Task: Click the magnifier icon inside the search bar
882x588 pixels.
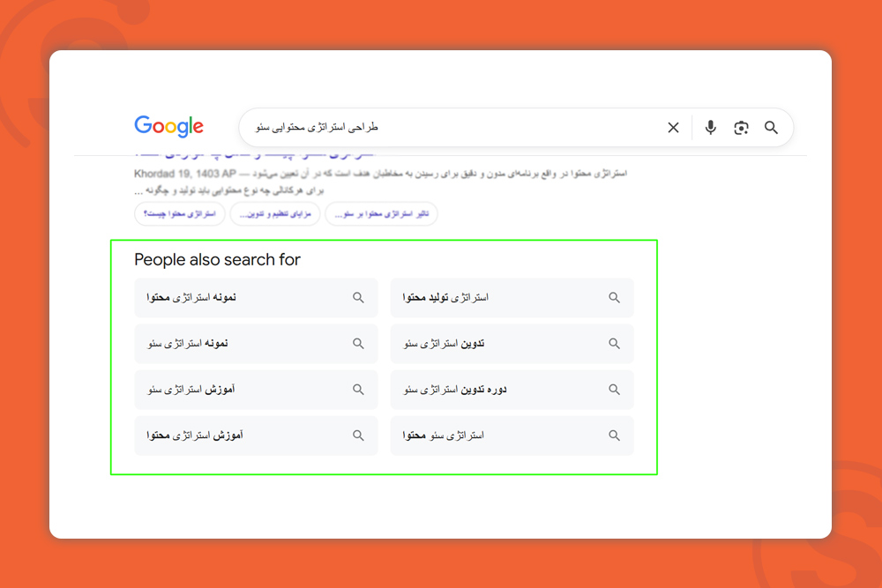Action: click(771, 127)
